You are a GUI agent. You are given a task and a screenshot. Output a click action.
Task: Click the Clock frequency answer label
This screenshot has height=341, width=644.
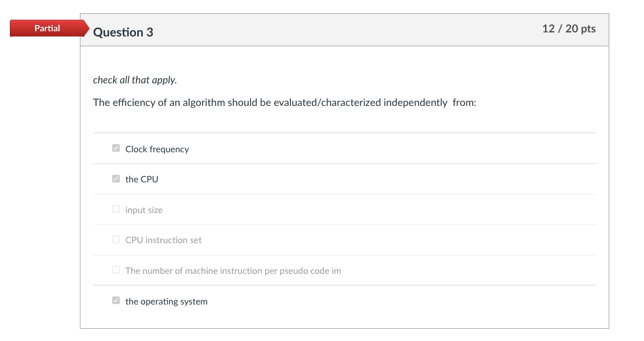pos(157,149)
